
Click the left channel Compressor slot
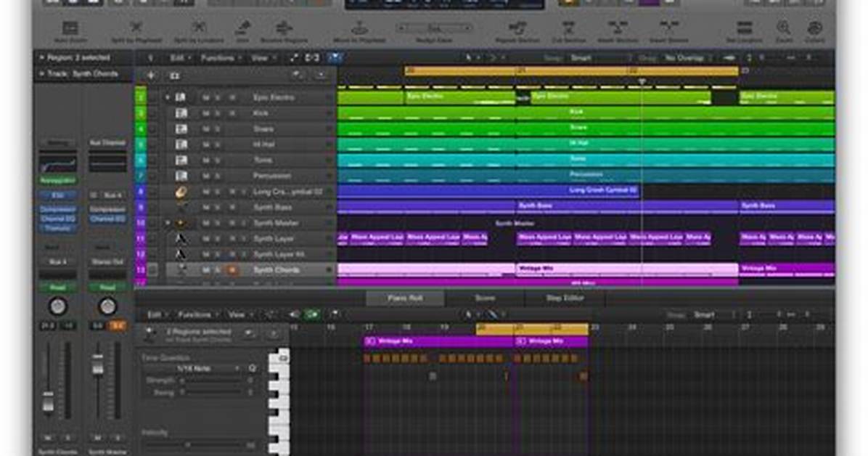57,209
